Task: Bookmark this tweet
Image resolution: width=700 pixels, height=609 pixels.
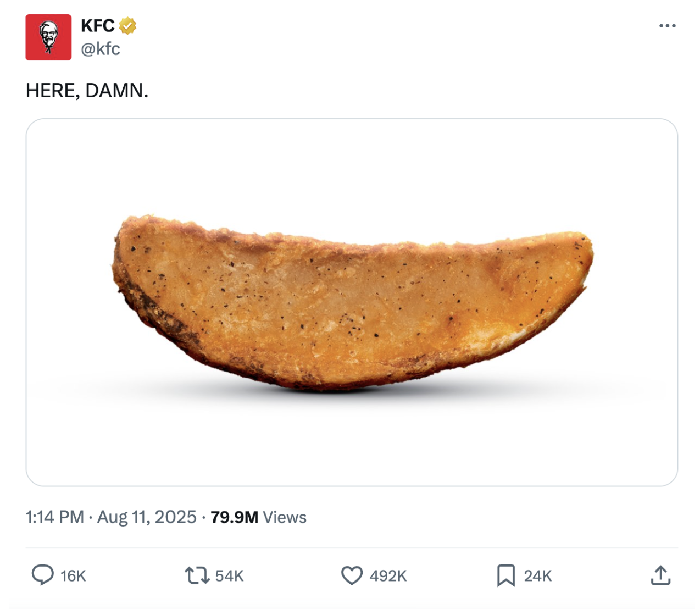Action: click(507, 576)
